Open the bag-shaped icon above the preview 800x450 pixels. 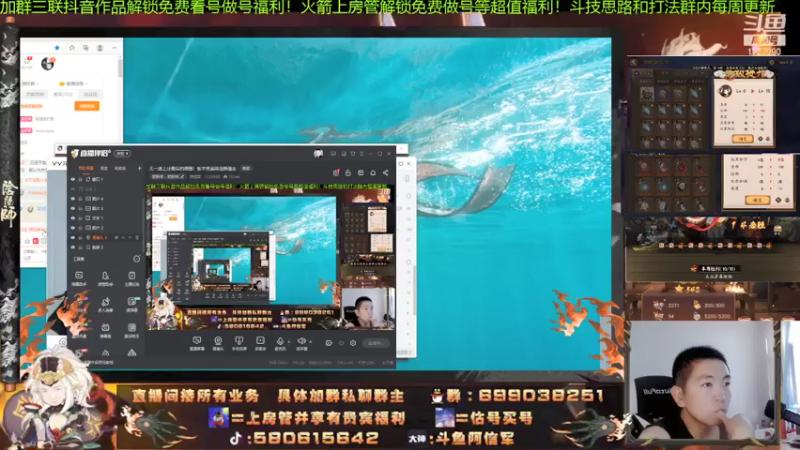point(348,173)
